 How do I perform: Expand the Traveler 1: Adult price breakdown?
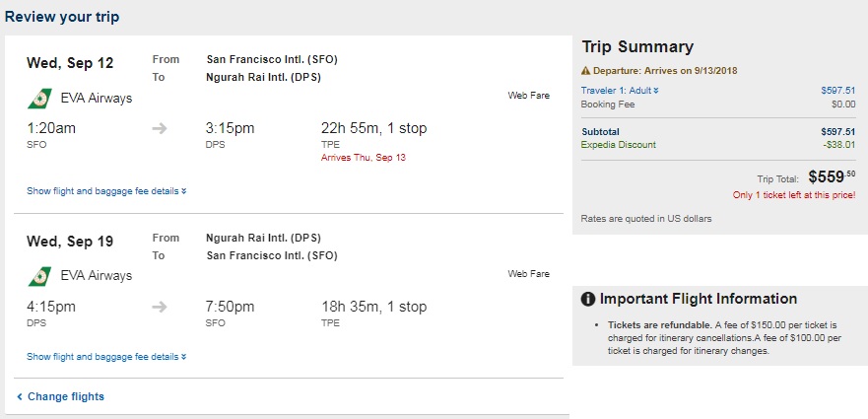620,91
